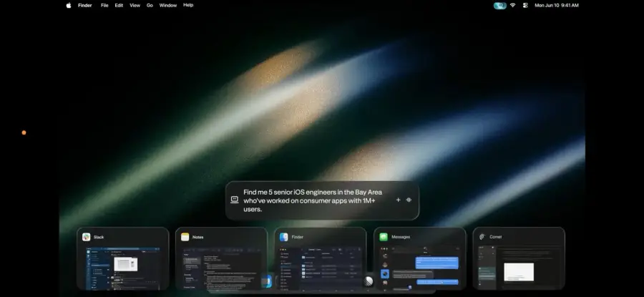This screenshot has height=297, width=644.
Task: Open the Apple menu
Action: (x=69, y=5)
